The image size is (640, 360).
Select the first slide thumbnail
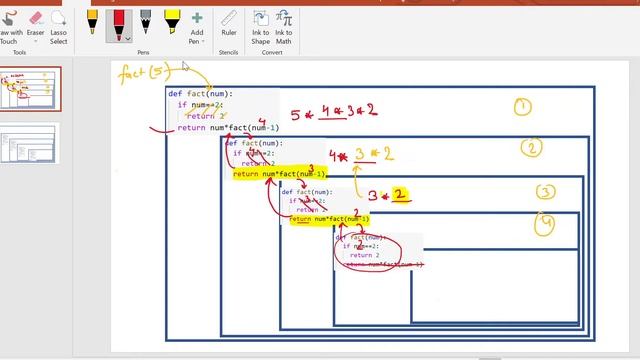31,89
